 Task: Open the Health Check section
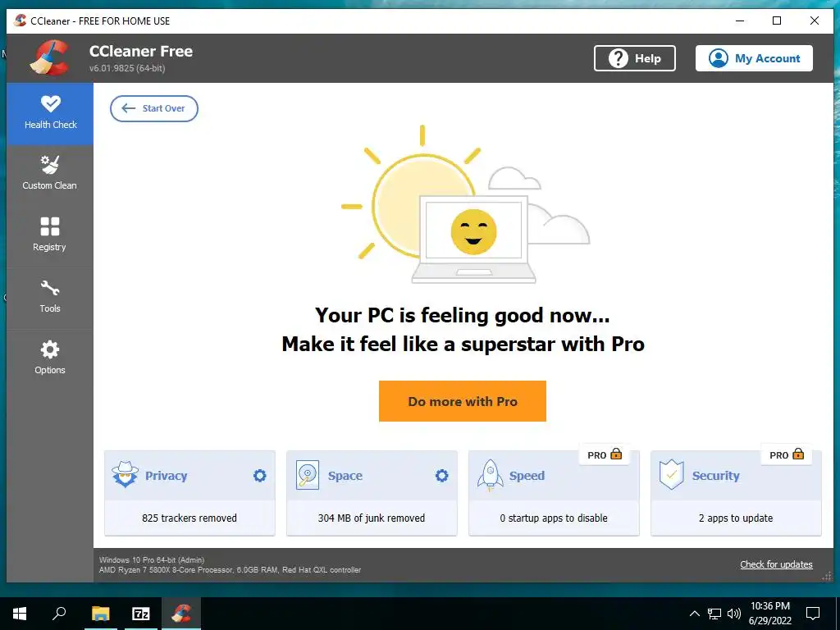pyautogui.click(x=50, y=113)
